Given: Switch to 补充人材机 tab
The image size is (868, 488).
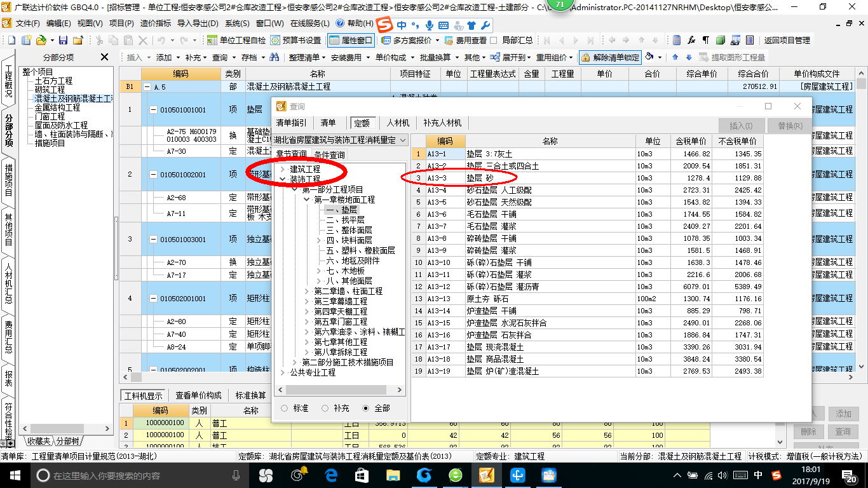Looking at the screenshot, I should (x=442, y=123).
